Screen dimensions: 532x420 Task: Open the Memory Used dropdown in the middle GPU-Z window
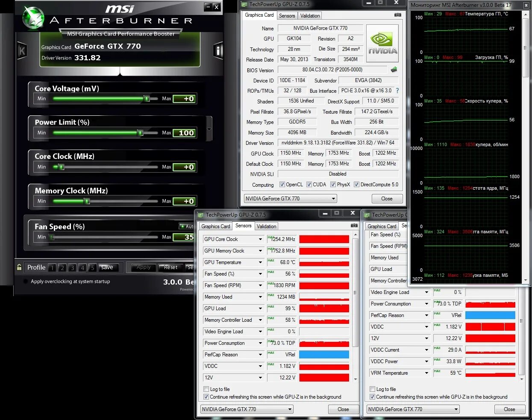pos(260,297)
